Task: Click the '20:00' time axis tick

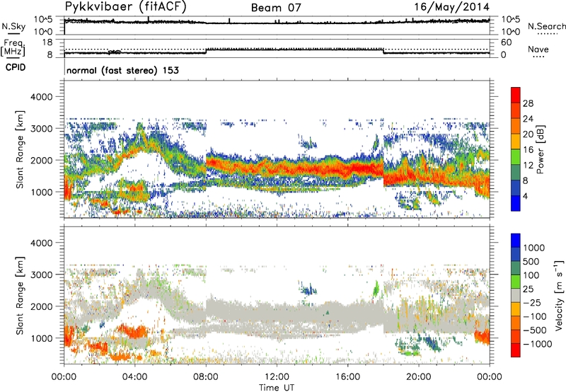Action: (x=418, y=377)
